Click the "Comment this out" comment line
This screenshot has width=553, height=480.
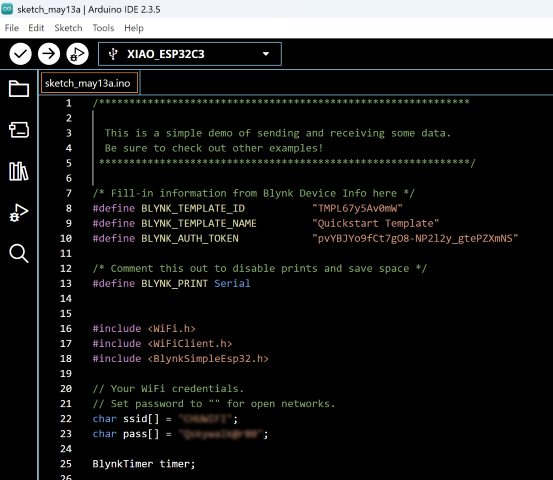(260, 268)
